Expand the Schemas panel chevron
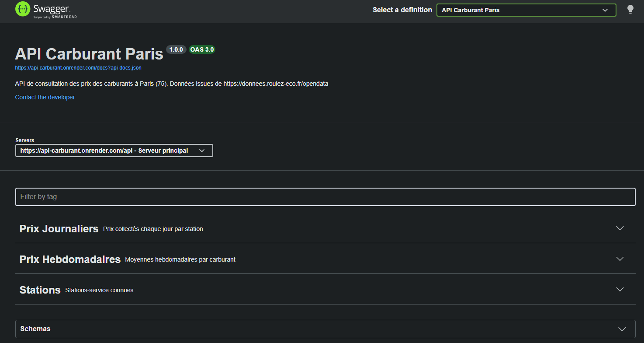Viewport: 644px width, 343px height. click(622, 329)
